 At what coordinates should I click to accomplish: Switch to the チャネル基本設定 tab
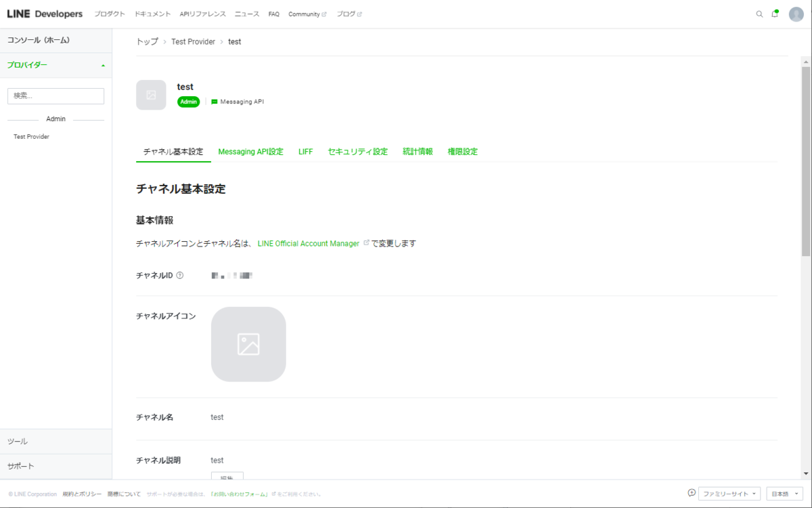(173, 152)
